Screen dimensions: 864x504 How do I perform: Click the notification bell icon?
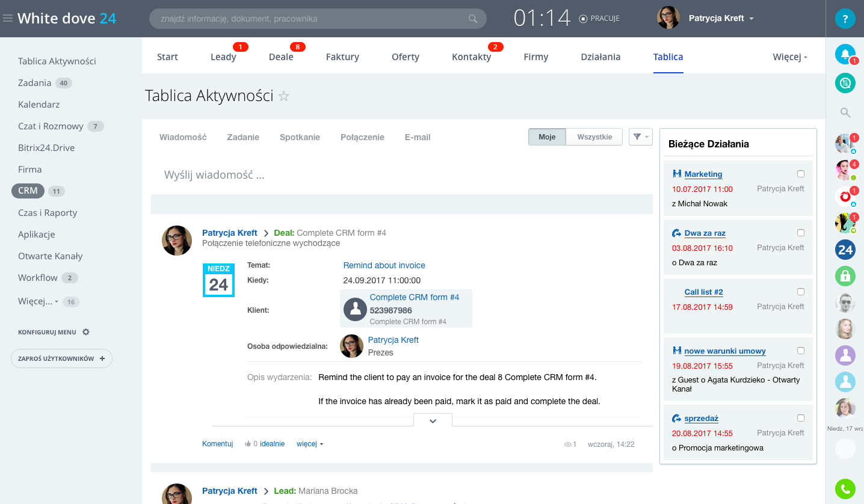pyautogui.click(x=845, y=55)
